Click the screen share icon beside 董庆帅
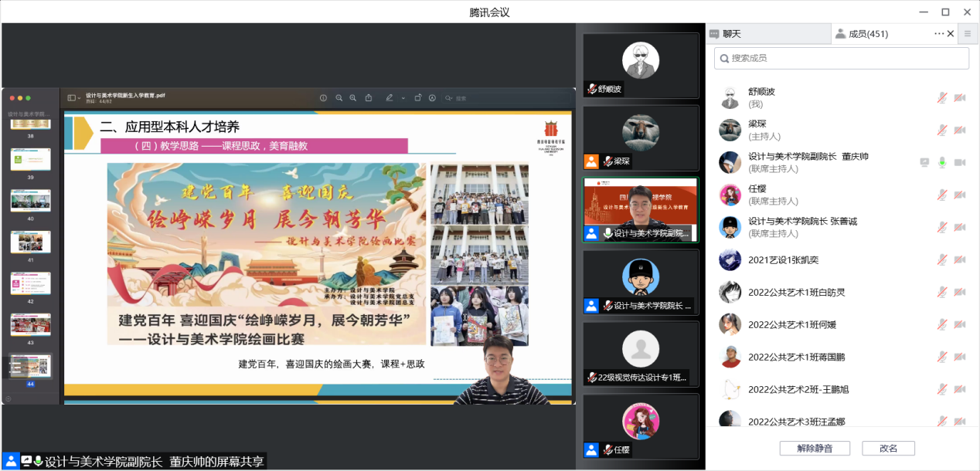980x471 pixels. pyautogui.click(x=924, y=162)
